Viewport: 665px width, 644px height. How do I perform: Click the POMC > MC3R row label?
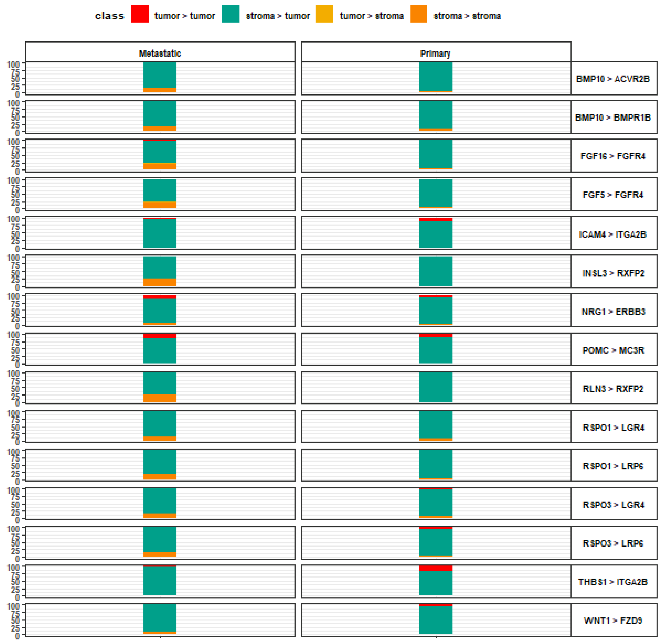pos(613,350)
